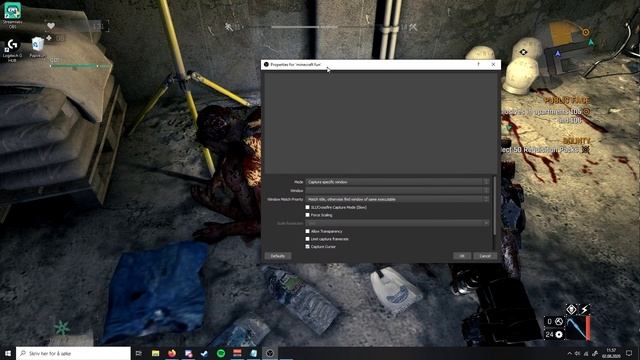Click Cancel in Properties dialog
The height and width of the screenshot is (360, 640).
tap(485, 256)
